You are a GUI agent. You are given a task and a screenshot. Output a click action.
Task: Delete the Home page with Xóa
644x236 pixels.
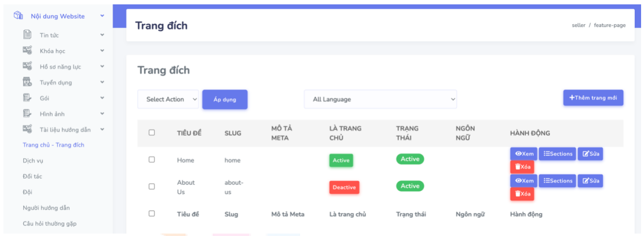coord(522,167)
